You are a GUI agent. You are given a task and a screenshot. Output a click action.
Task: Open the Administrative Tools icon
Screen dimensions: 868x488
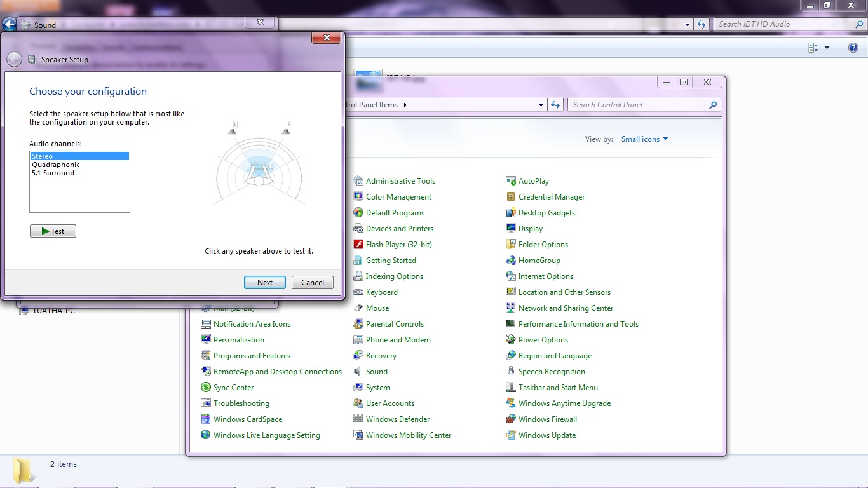(358, 181)
